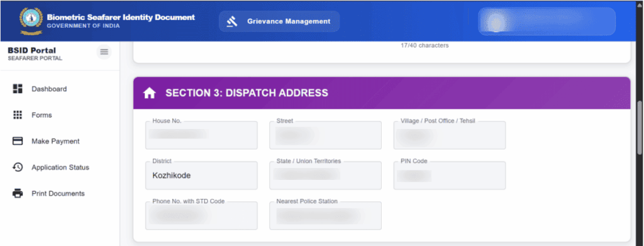Focus the Street field
Screen dimensions: 644x246
point(325,135)
